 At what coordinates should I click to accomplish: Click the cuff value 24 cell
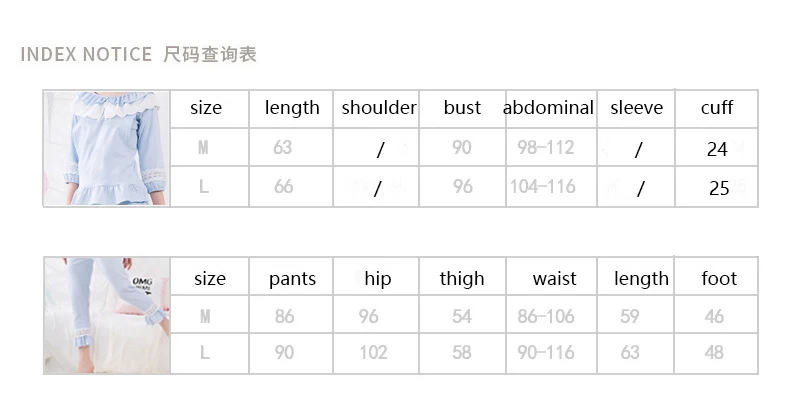(716, 148)
